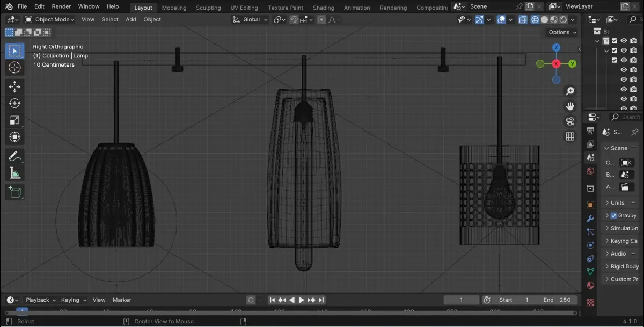The image size is (644, 327).
Task: Switch orthographic/perspective with the grid gizmo
Action: 570,136
